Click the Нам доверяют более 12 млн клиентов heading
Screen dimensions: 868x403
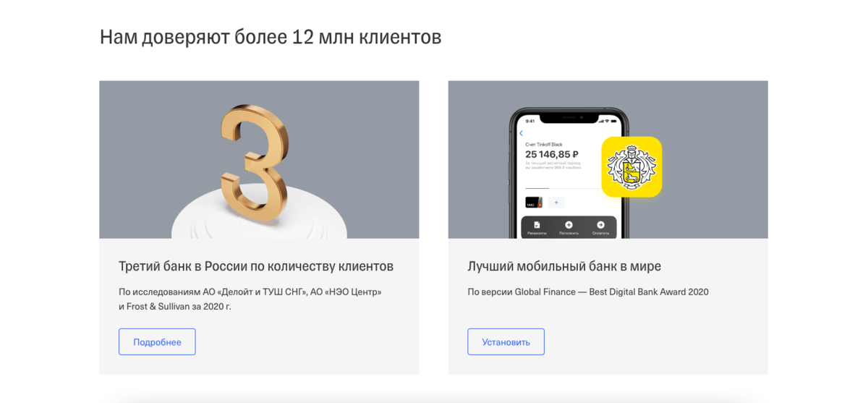tap(271, 37)
